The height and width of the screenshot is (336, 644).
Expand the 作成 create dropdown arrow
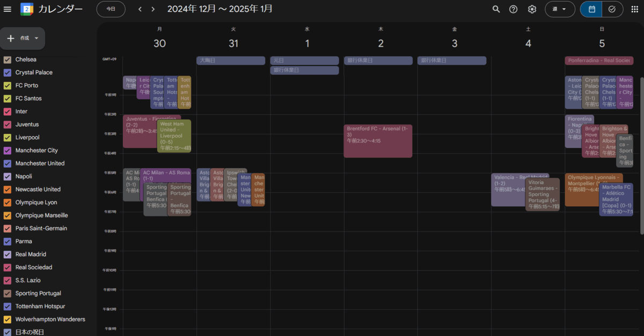click(36, 39)
